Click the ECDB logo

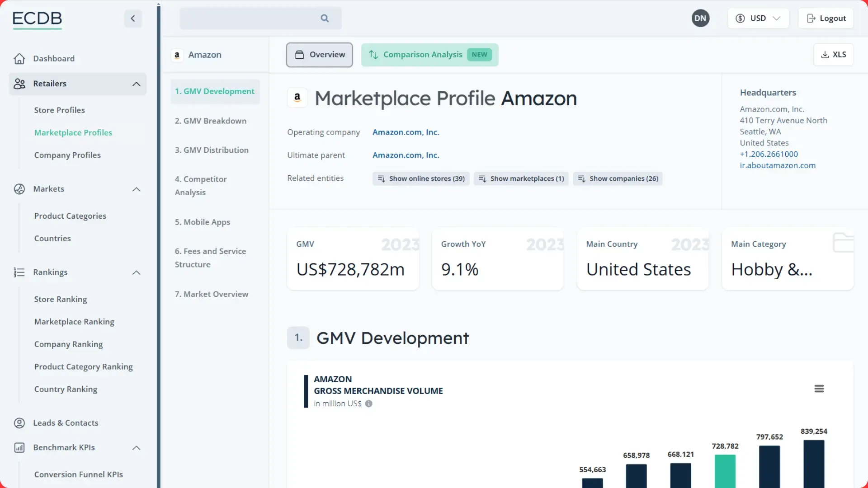(37, 20)
